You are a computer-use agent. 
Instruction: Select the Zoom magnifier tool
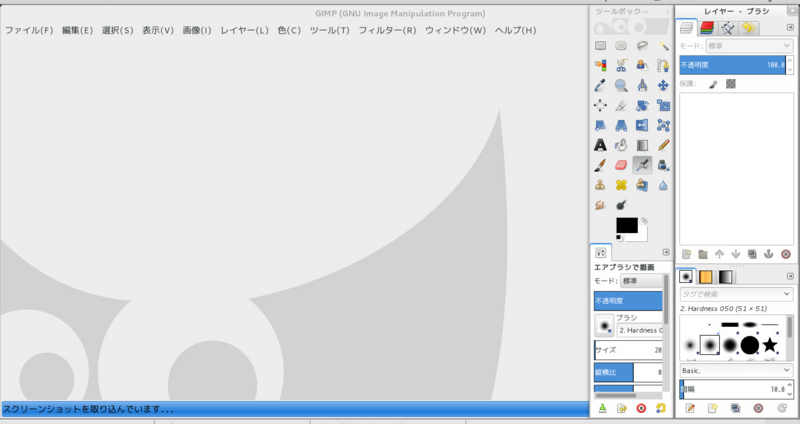coord(621,85)
